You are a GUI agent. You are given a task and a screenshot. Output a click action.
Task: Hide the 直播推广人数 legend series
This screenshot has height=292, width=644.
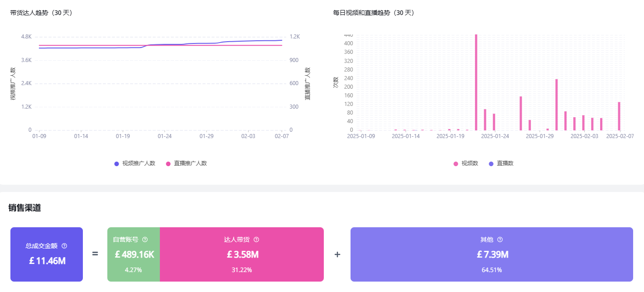coord(187,163)
